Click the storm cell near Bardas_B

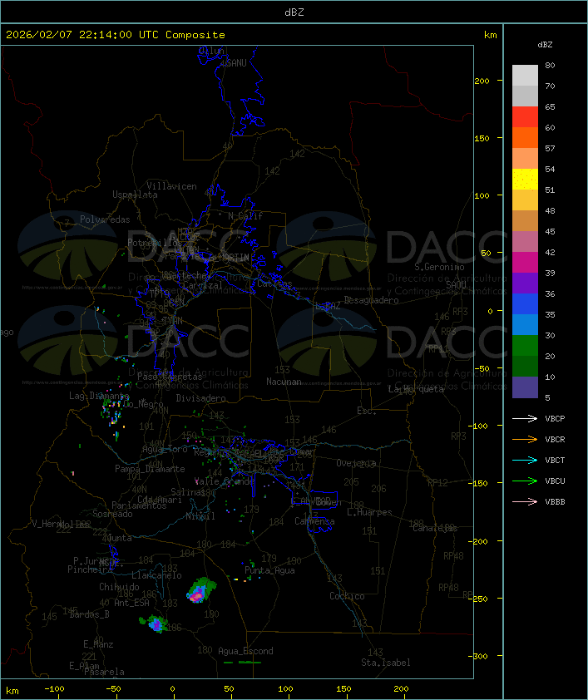coord(155,624)
